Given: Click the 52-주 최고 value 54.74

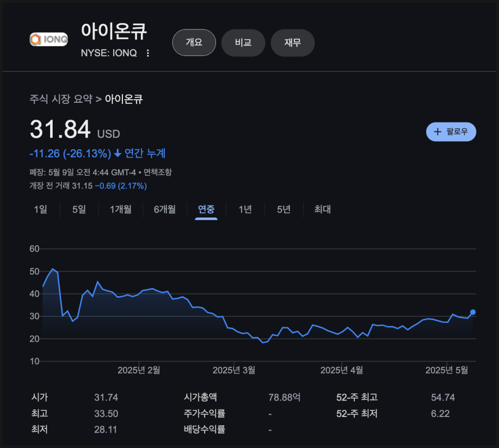Looking at the screenshot, I should (x=443, y=397).
